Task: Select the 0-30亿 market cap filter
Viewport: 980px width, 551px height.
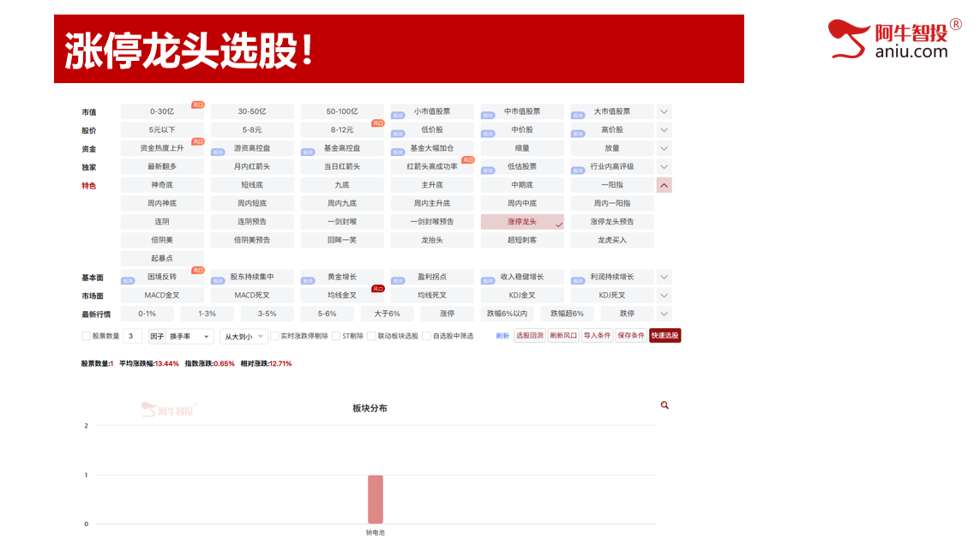Action: 162,111
